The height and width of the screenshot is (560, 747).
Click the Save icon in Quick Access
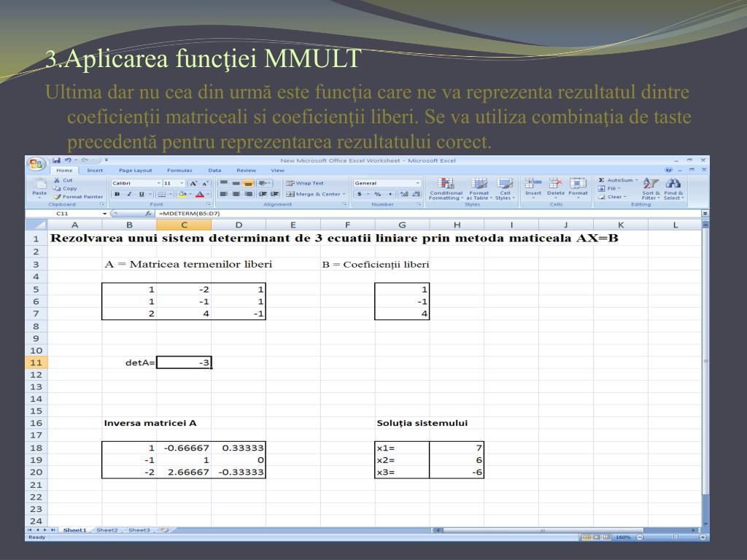click(x=57, y=160)
